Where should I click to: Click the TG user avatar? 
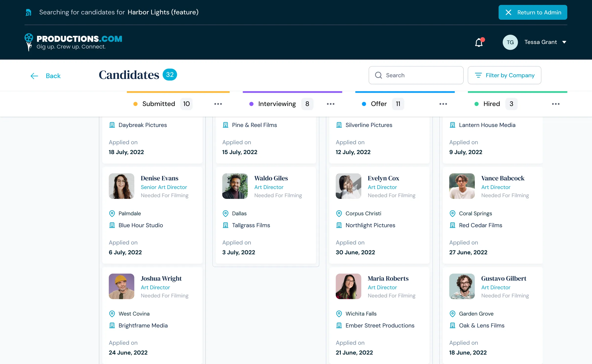coord(510,42)
